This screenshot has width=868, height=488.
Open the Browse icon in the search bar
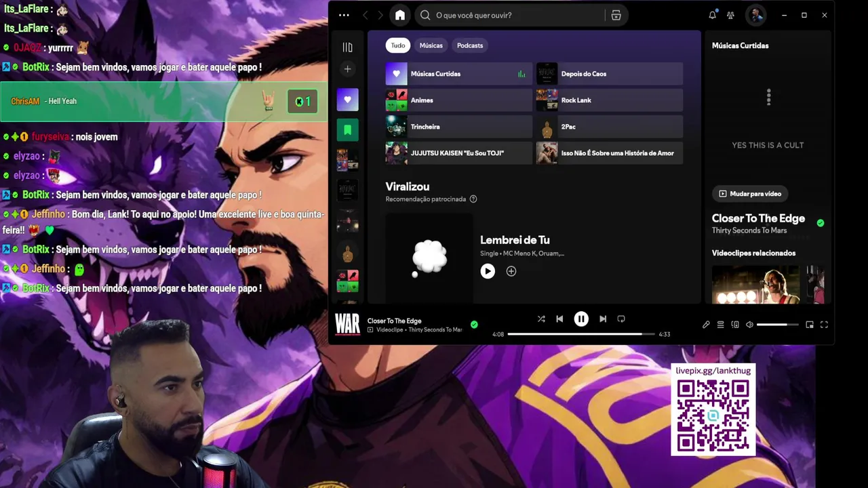click(616, 15)
